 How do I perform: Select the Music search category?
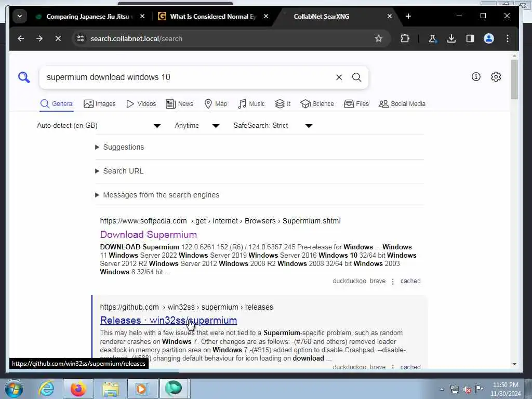point(251,104)
